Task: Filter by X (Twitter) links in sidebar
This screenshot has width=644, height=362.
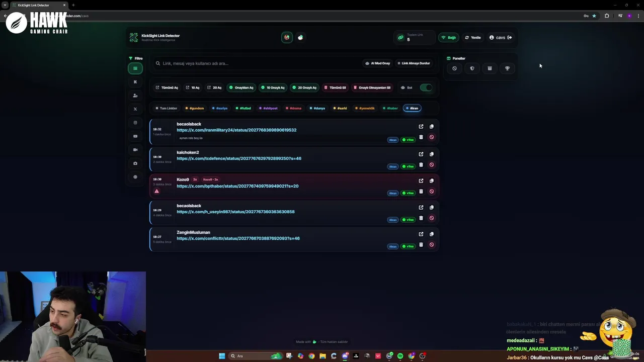Action: point(135,109)
